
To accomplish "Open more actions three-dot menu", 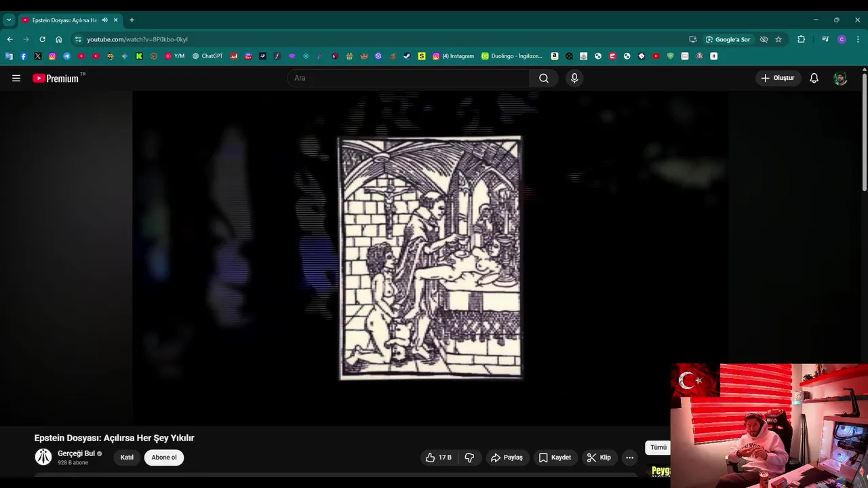I will coord(629,457).
